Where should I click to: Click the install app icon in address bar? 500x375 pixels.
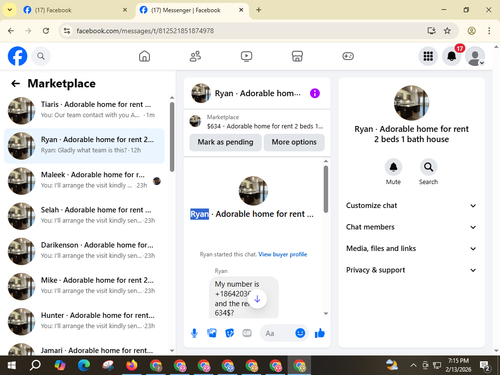tap(432, 31)
